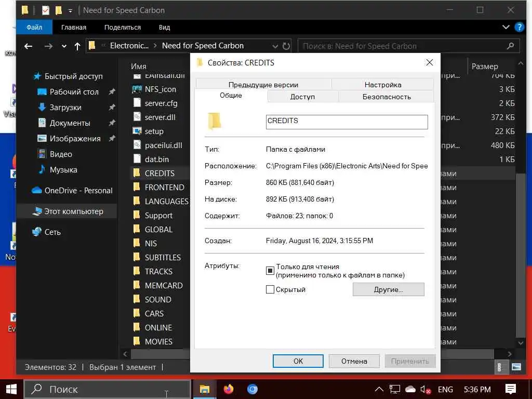Switch to Настройка tab
Image resolution: width=532 pixels, height=399 pixels.
tap(383, 85)
